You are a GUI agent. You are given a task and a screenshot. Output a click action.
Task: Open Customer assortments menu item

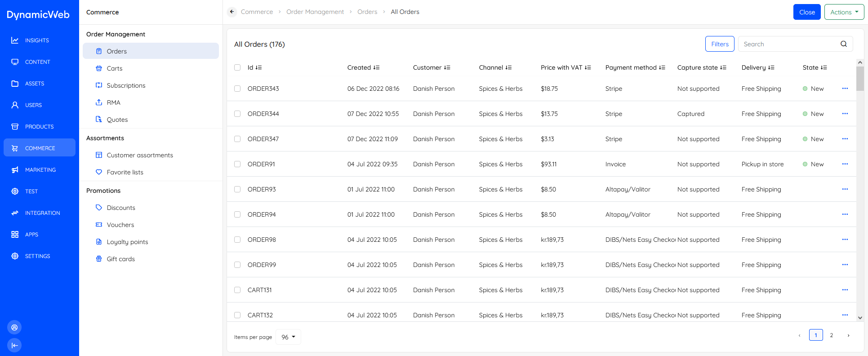[x=151, y=155]
